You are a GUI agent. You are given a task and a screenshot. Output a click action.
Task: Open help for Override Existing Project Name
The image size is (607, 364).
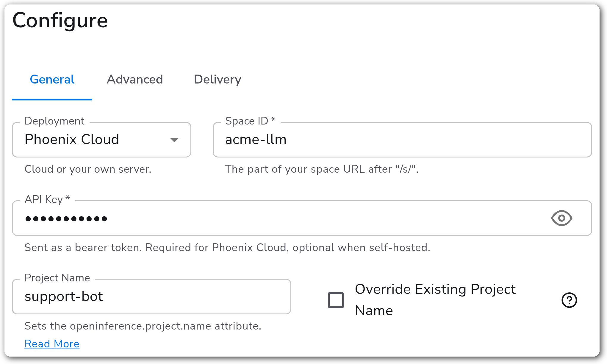(x=569, y=300)
